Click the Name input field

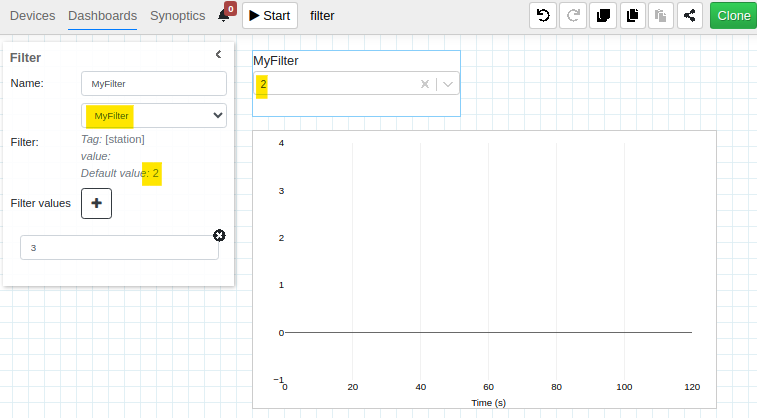point(154,84)
